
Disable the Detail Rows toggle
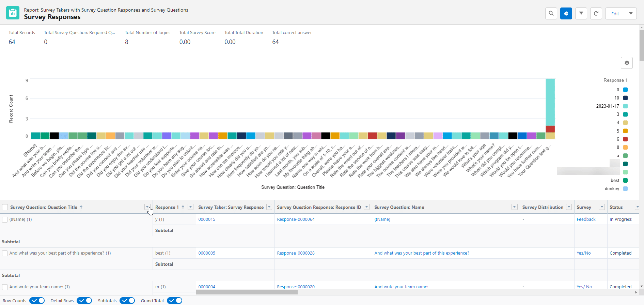[84, 301]
